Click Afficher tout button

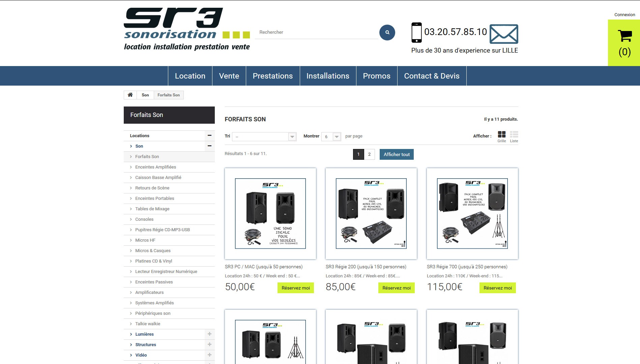397,154
